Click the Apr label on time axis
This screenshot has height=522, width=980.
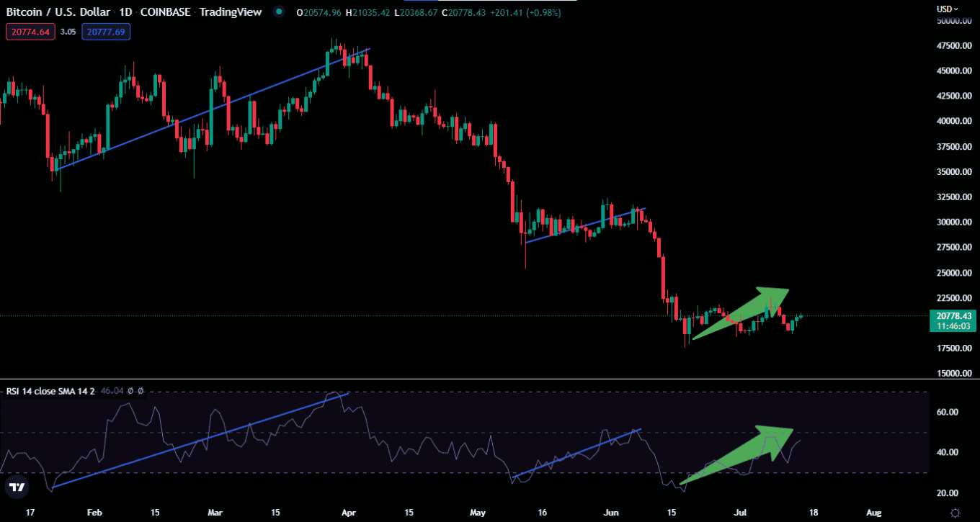(348, 513)
